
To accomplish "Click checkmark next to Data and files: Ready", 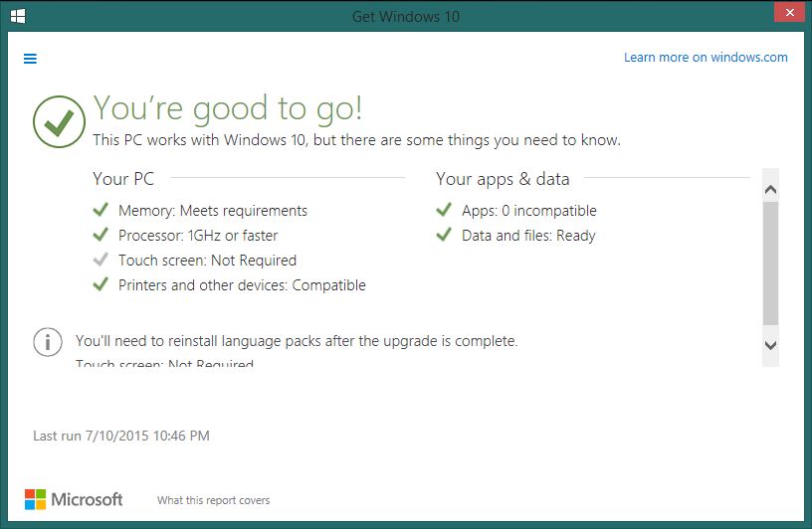I will 444,235.
